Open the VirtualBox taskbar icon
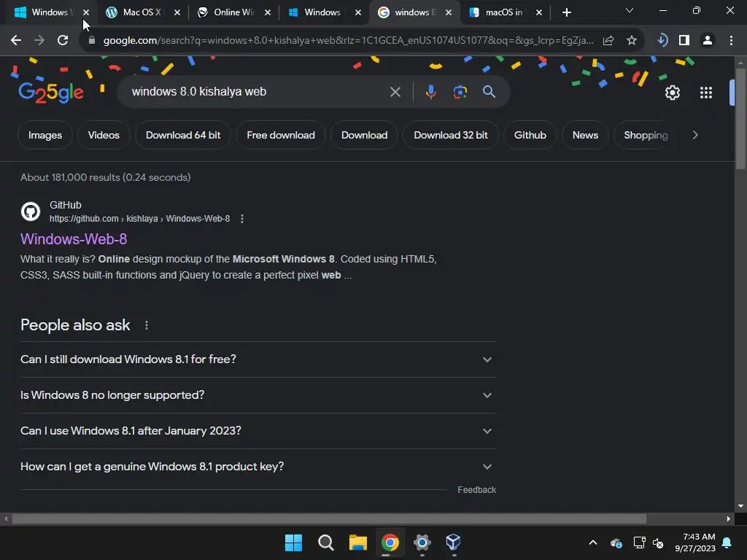The image size is (747, 560). (453, 542)
